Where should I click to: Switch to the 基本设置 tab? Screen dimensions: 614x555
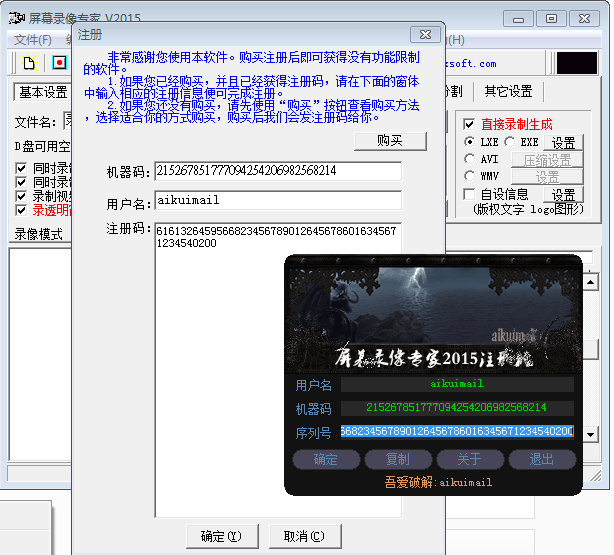pos(42,92)
